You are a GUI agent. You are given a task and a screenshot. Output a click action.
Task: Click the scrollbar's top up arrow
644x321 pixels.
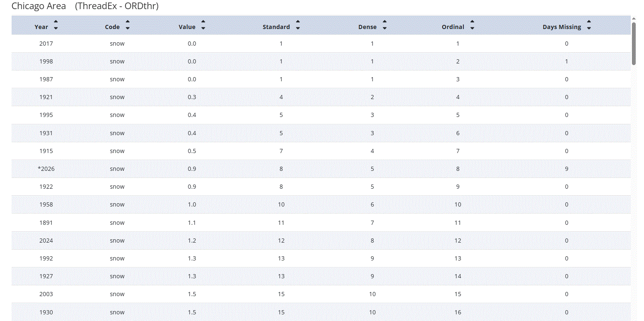[x=634, y=19]
